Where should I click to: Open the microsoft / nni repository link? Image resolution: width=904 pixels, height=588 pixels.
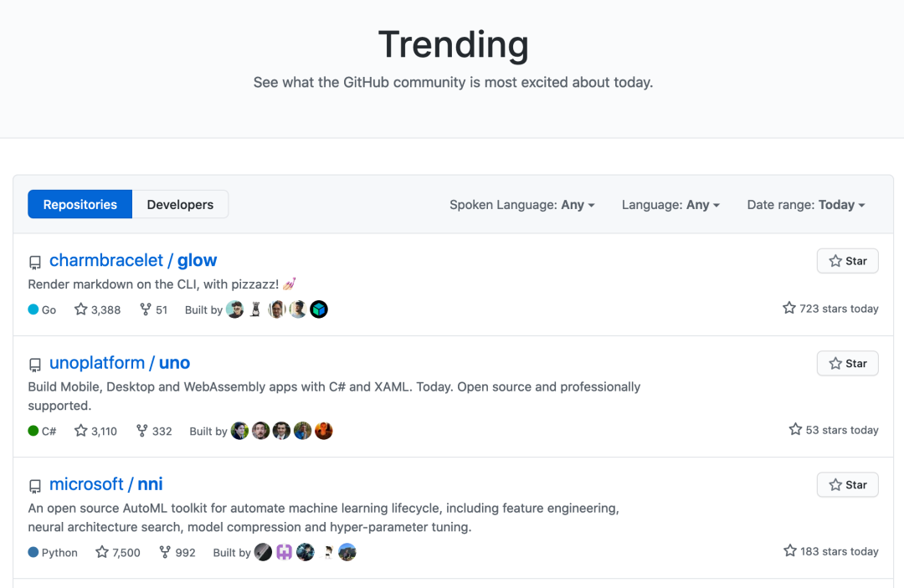(106, 484)
